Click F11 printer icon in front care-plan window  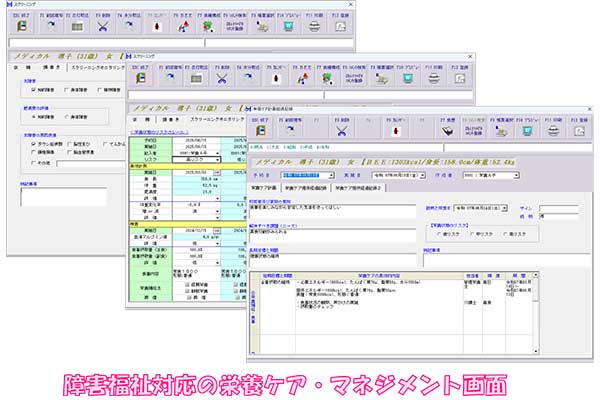pyautogui.click(x=554, y=131)
